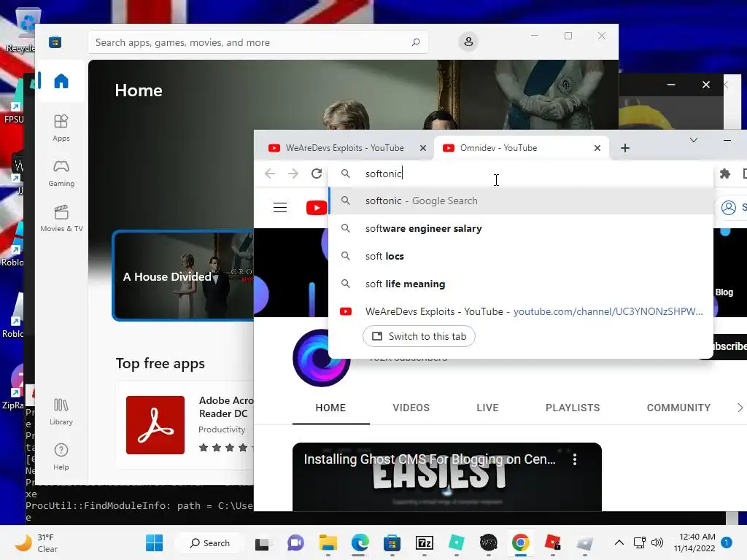This screenshot has height=560, width=747.
Task: Click Omnidev channel avatar
Action: click(322, 357)
